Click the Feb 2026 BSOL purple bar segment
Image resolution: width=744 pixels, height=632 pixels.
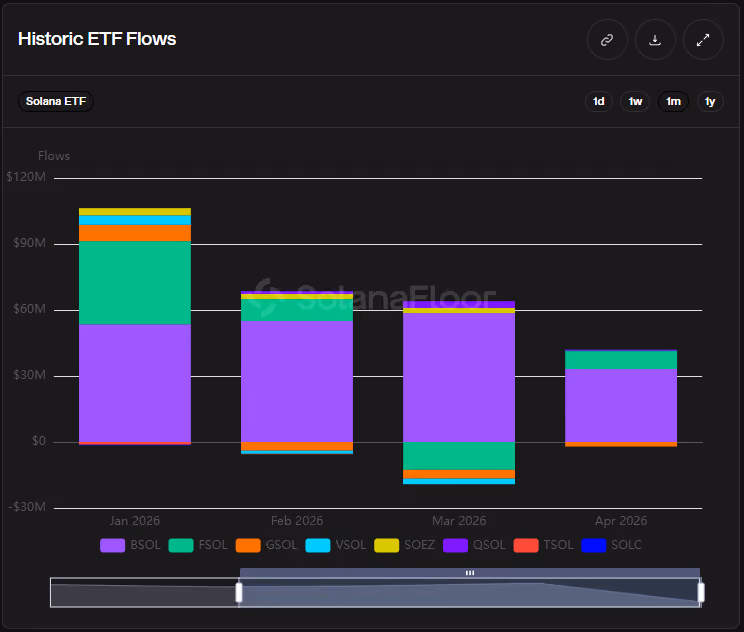(x=297, y=381)
